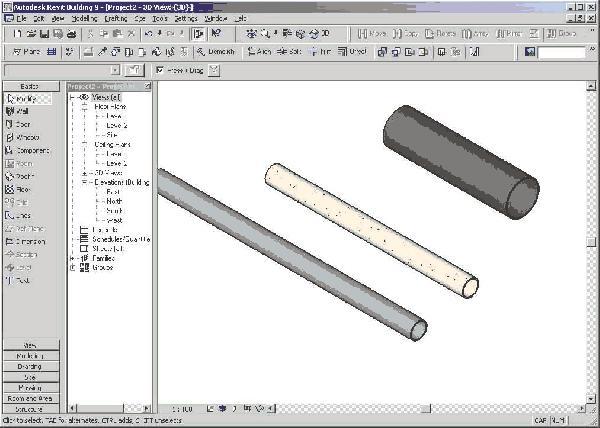Click the Save toolbar icon
The width and height of the screenshot is (600, 428).
coord(44,34)
